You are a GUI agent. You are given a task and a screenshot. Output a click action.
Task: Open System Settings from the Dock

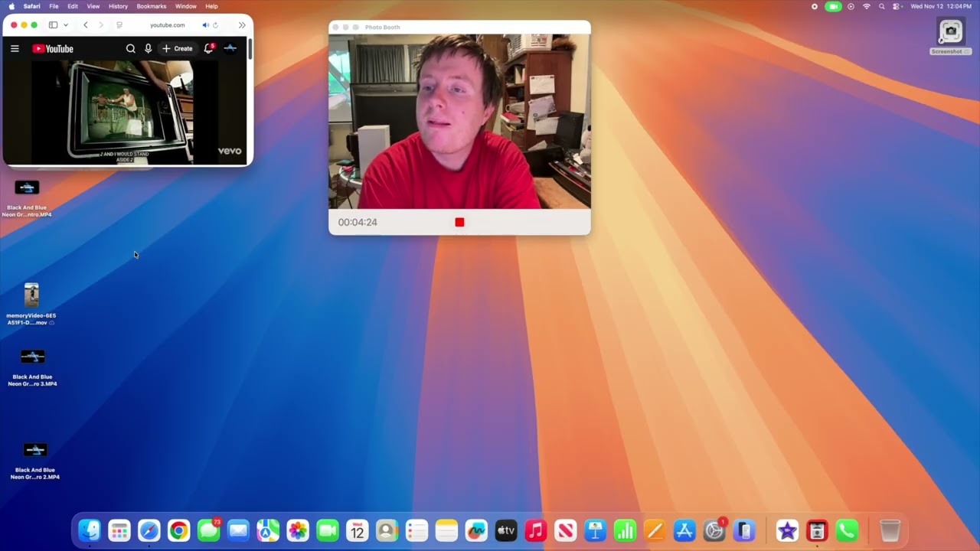[x=714, y=530]
